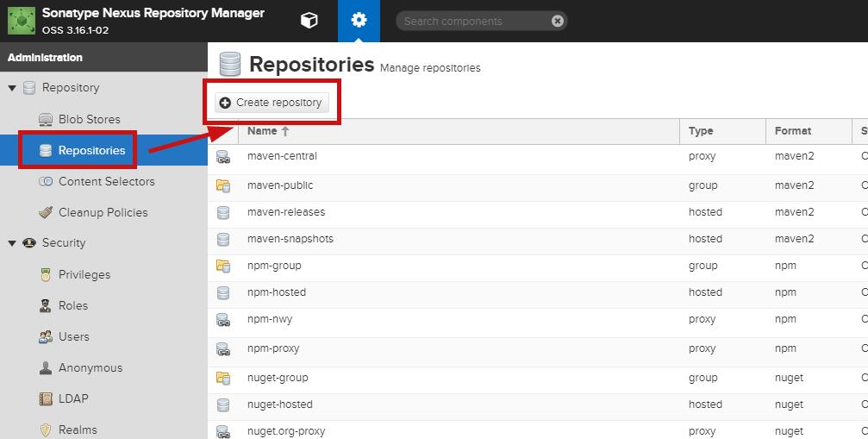
Task: Click the Cleanup Policies broom icon
Action: tap(46, 212)
